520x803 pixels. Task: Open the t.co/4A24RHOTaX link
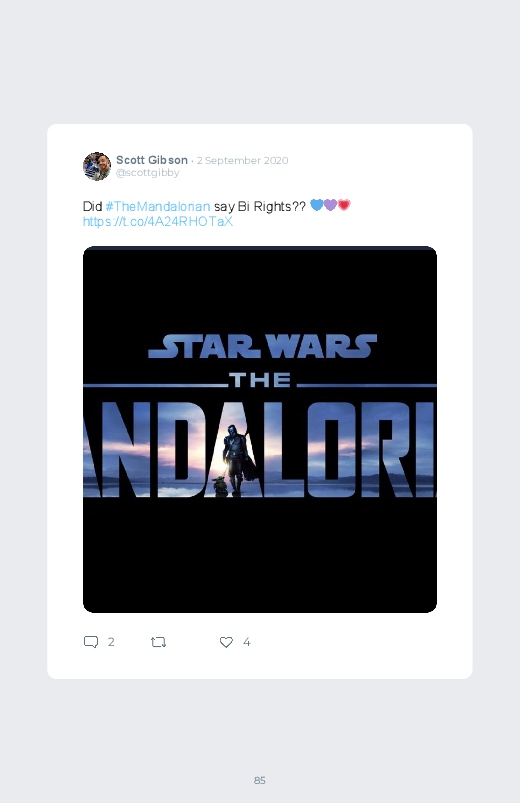158,221
